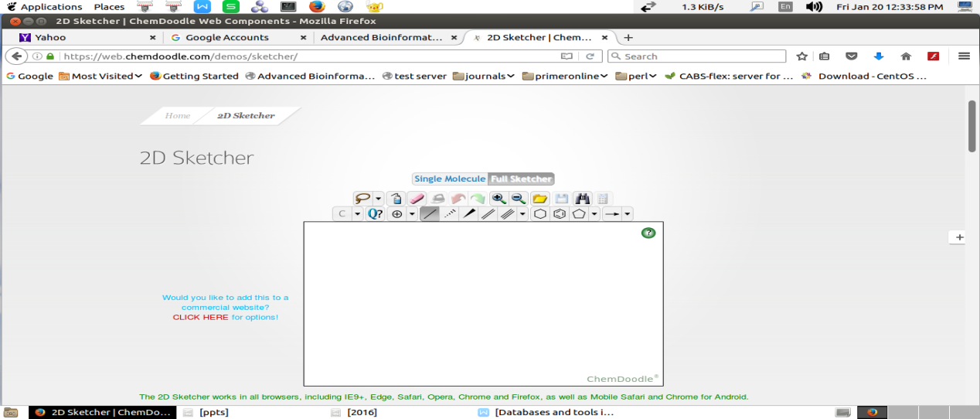
Task: Select the Carbon 'C' label tool
Action: coord(342,214)
